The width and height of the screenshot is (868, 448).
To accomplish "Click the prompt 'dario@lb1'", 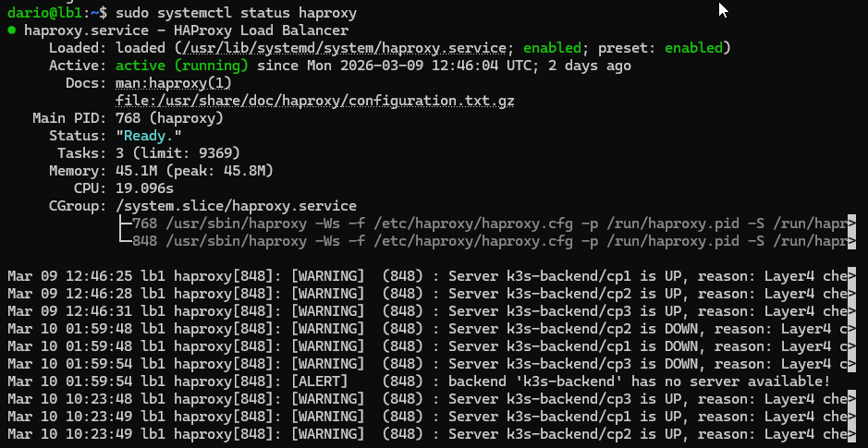I will click(x=45, y=13).
